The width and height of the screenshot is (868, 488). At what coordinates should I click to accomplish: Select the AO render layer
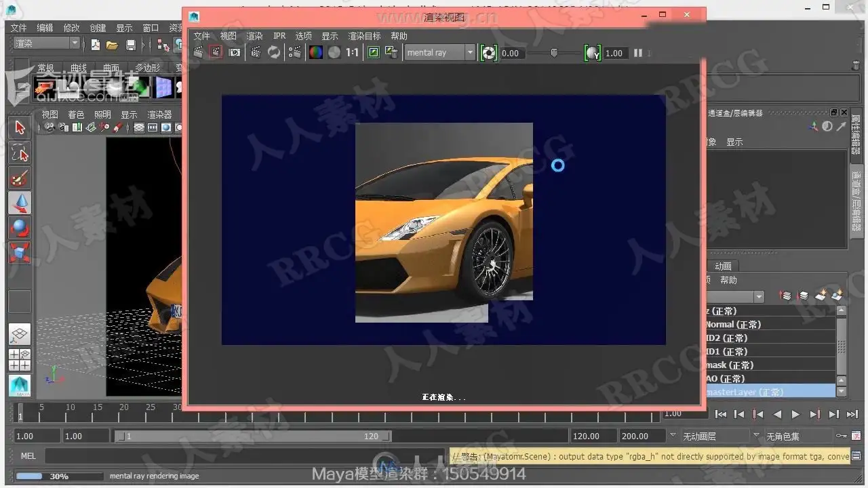click(x=770, y=378)
